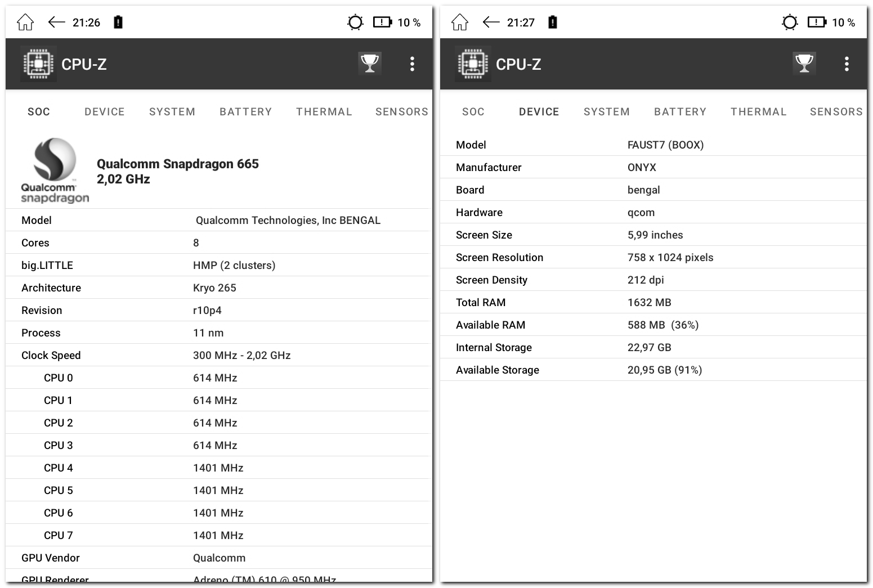Go to the SENSORS tab in the right window
The height and width of the screenshot is (588, 873).
point(836,112)
